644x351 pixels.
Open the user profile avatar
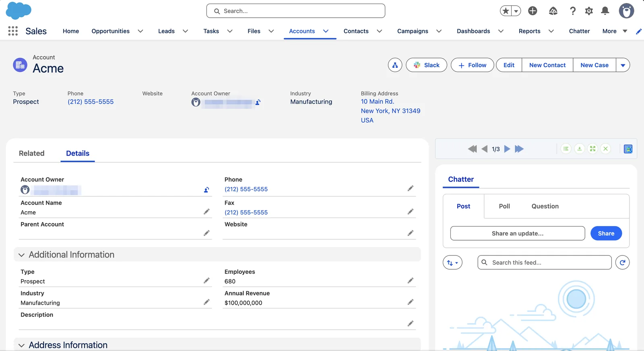[x=626, y=11]
